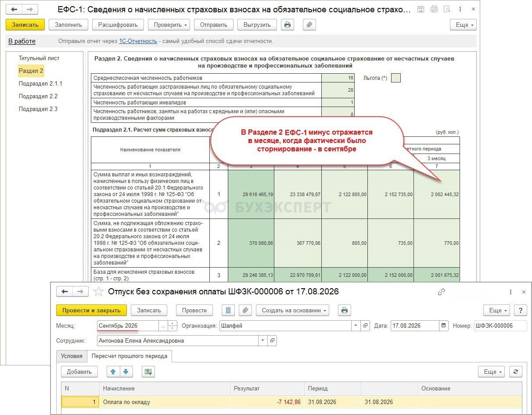Select Титульный лист in the sections list
Image resolution: width=532 pixels, height=415 pixels.
pos(39,58)
